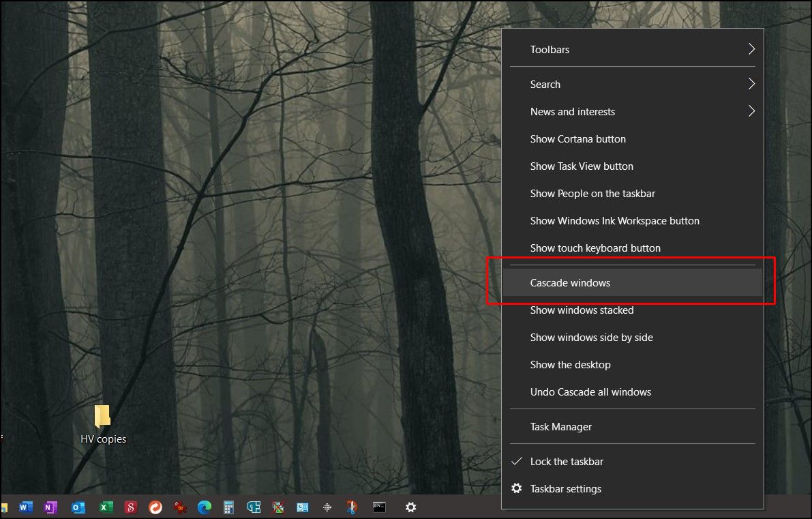Click gear icon beside Taskbar settings
This screenshot has height=519, width=812.
point(516,488)
